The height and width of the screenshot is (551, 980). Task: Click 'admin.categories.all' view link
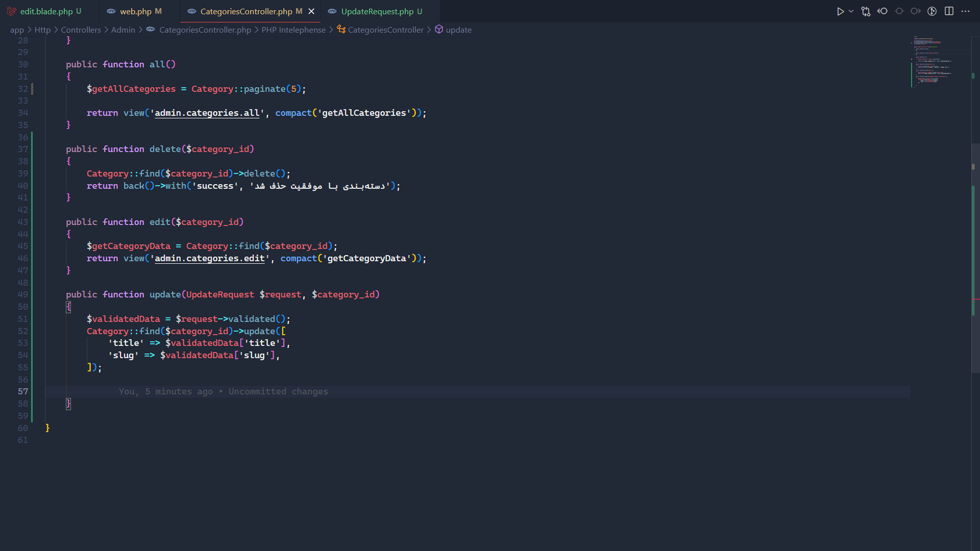(207, 113)
